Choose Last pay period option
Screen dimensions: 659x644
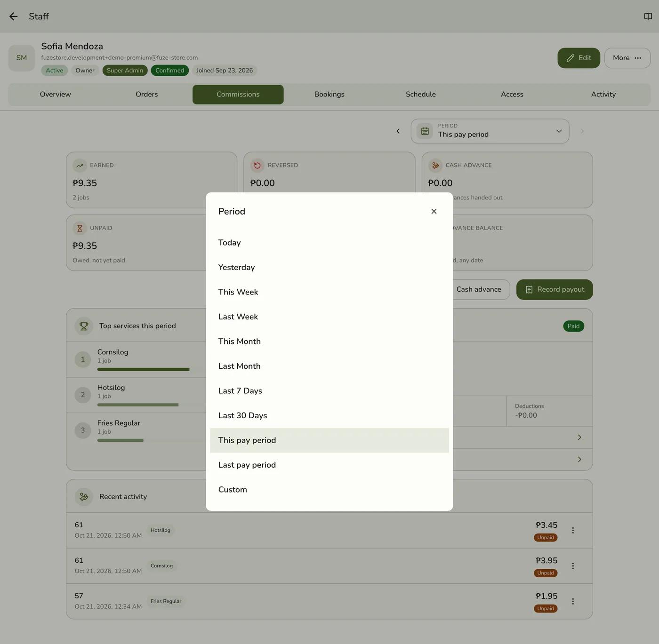pos(329,465)
